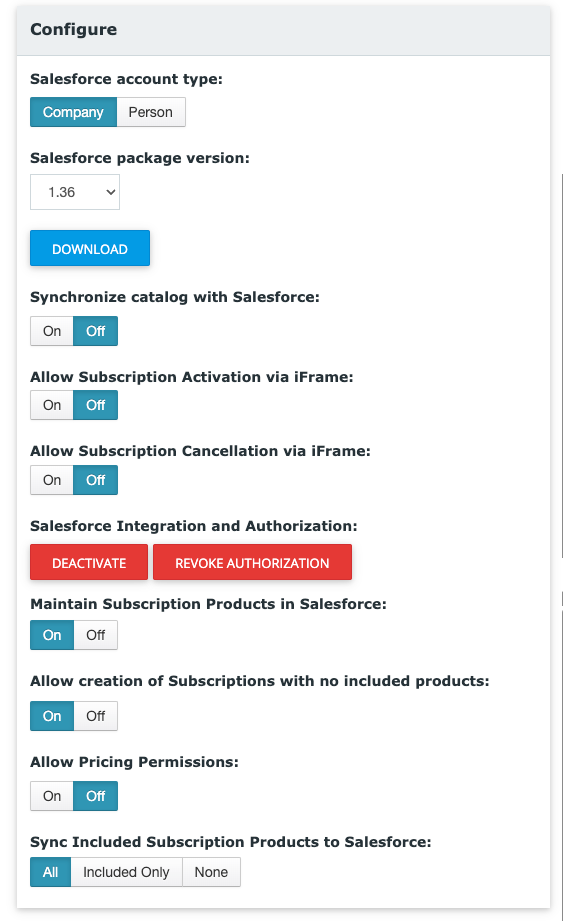Set Allow Pricing Permissions to Off
The width and height of the screenshot is (563, 921).
[96, 796]
